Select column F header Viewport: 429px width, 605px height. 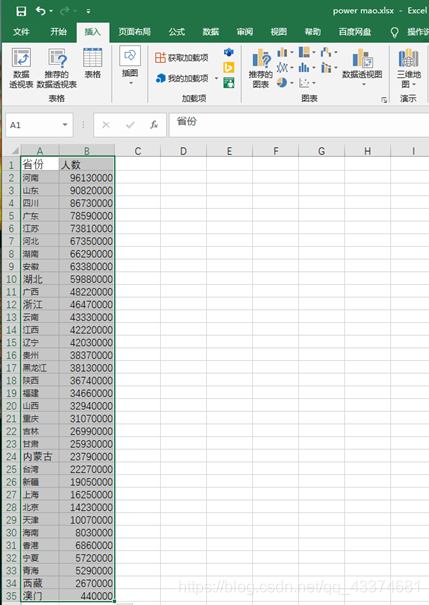pyautogui.click(x=275, y=151)
